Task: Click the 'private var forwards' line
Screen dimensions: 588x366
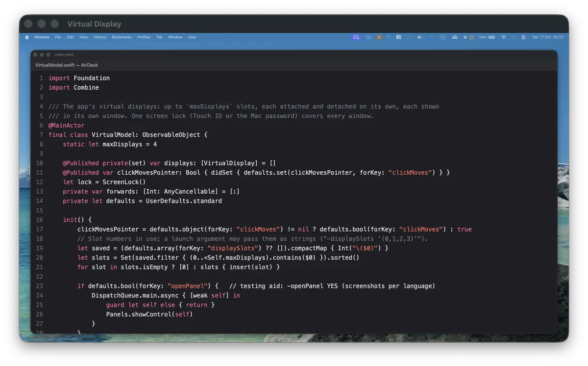Action: coord(151,191)
